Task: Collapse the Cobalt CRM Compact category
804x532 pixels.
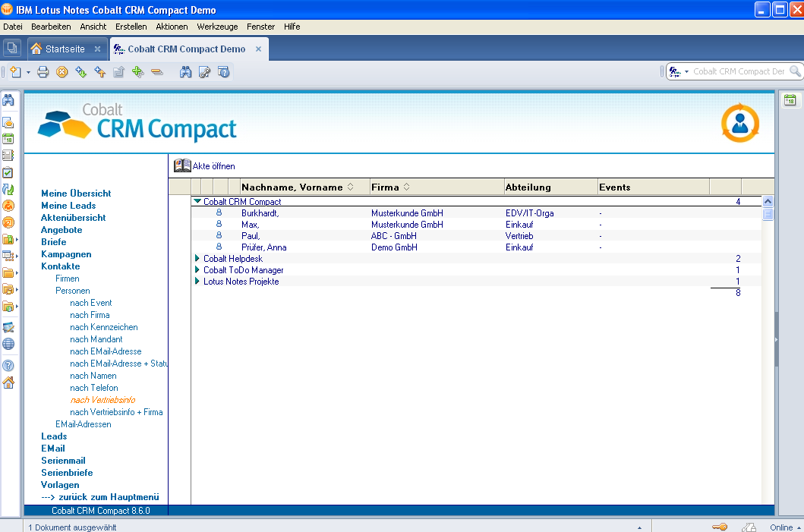Action: (x=197, y=201)
